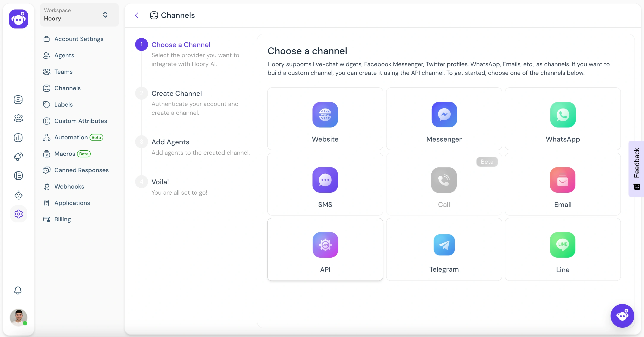Open the Channels settings page

point(67,88)
